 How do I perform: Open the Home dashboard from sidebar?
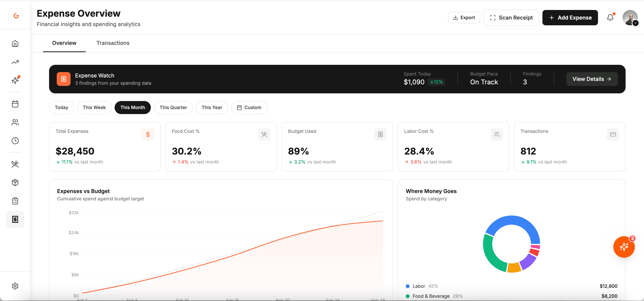(15, 44)
